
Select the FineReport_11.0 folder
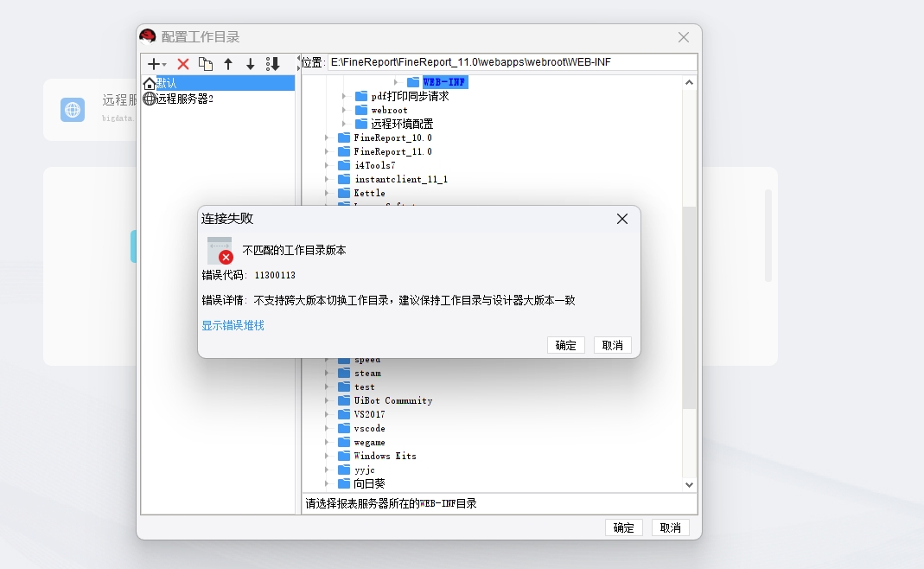(392, 151)
